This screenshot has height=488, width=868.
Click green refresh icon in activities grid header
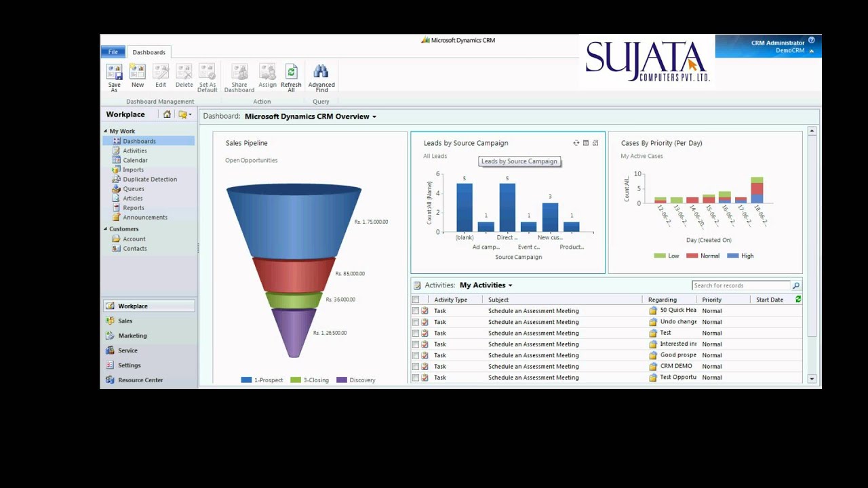click(798, 299)
